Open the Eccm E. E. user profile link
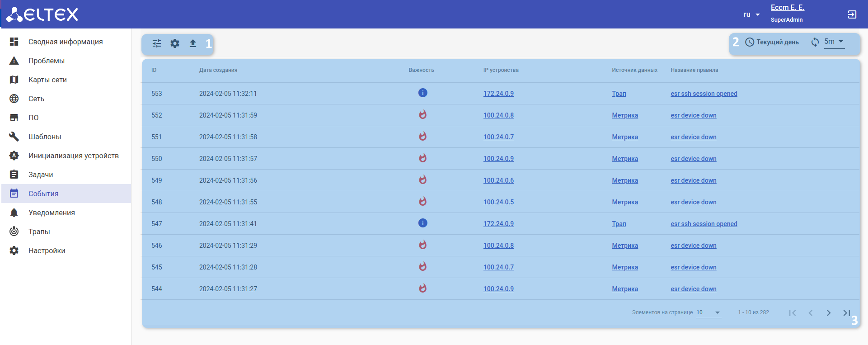The width and height of the screenshot is (868, 345). 787,8
